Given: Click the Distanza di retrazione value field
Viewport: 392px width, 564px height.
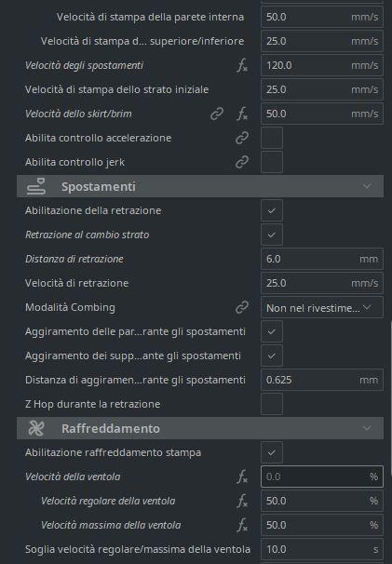Looking at the screenshot, I should 322,259.
